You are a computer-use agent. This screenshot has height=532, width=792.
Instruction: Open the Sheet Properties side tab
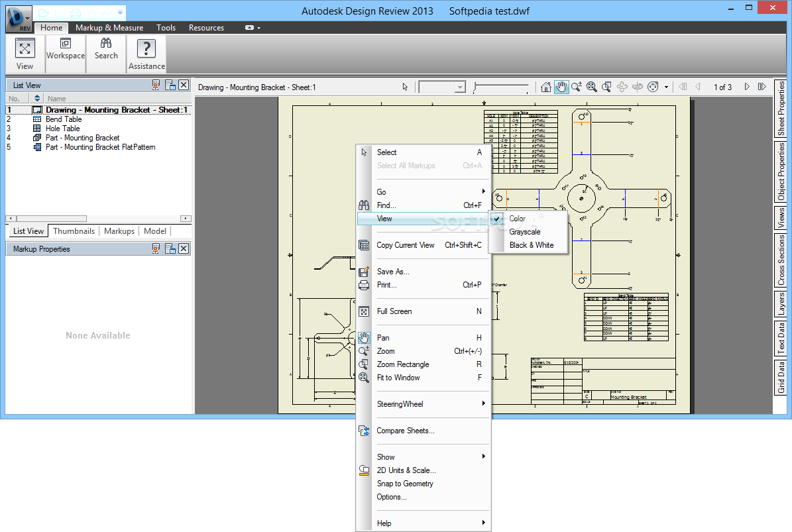point(781,108)
